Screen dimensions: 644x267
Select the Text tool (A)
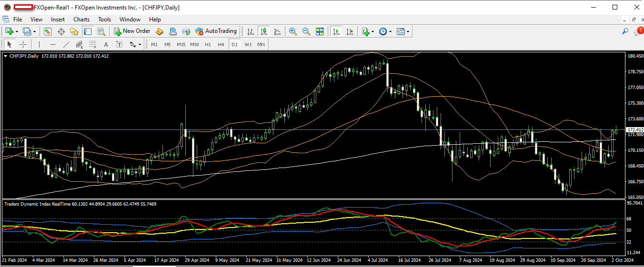106,44
